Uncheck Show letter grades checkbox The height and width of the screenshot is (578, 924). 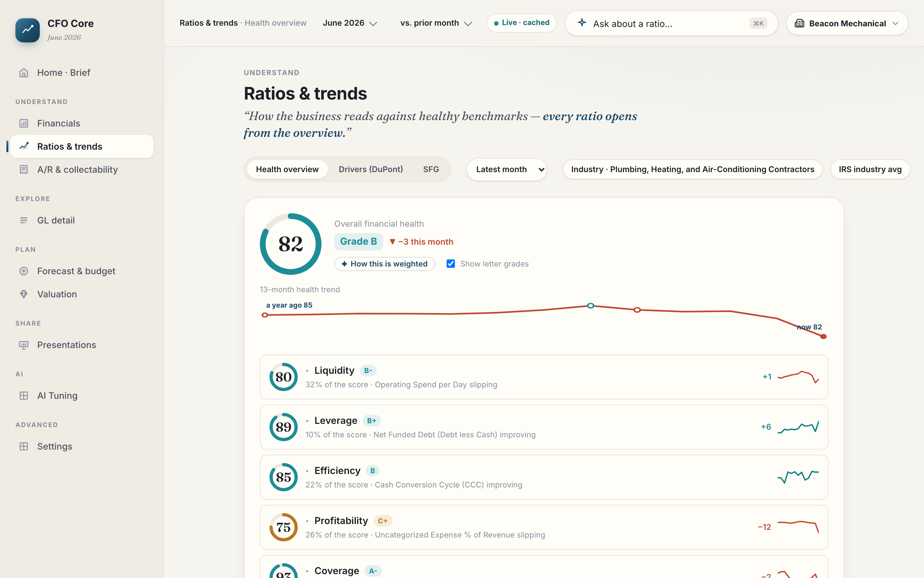(450, 264)
